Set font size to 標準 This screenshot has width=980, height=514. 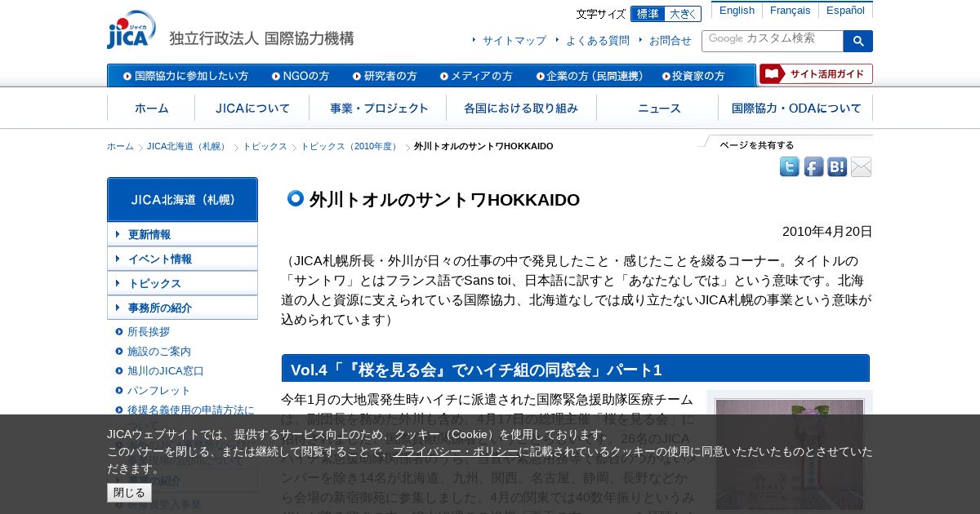tap(648, 14)
